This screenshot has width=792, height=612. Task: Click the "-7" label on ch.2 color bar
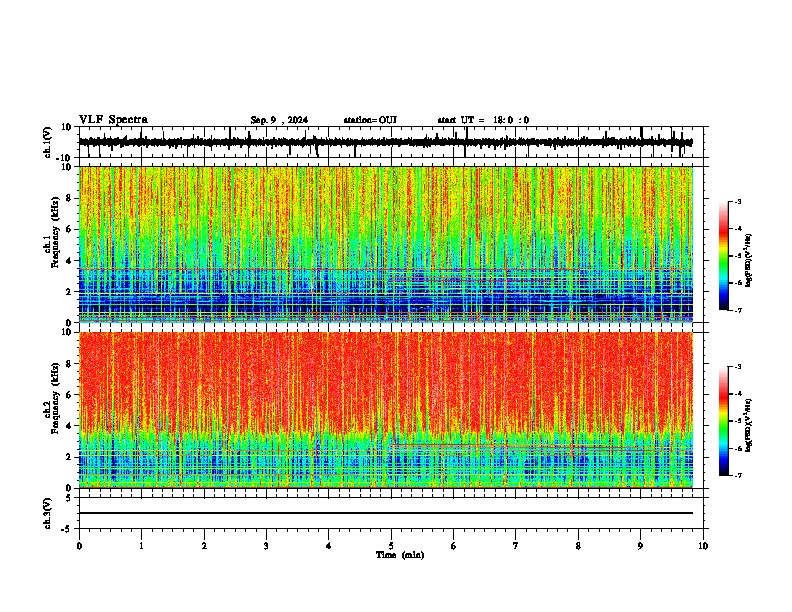[x=737, y=475]
